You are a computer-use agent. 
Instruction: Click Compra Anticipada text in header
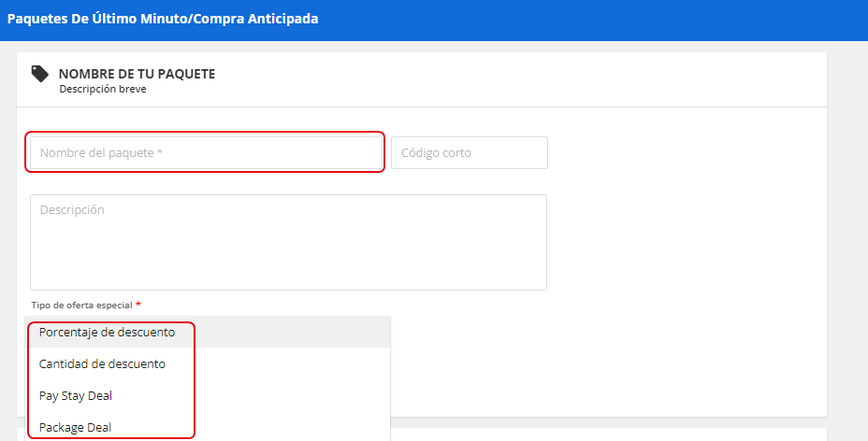point(255,19)
